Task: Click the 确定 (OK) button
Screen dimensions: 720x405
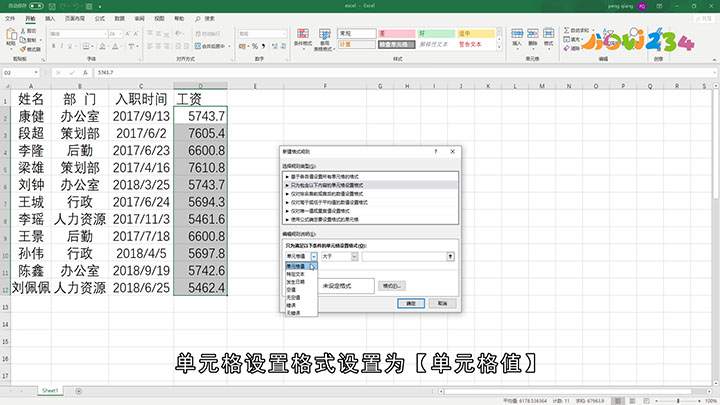Action: 411,304
